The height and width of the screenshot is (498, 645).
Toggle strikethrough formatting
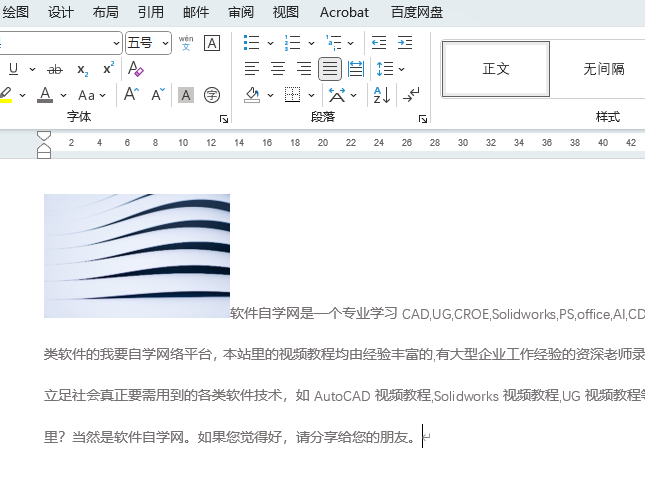(x=55, y=69)
